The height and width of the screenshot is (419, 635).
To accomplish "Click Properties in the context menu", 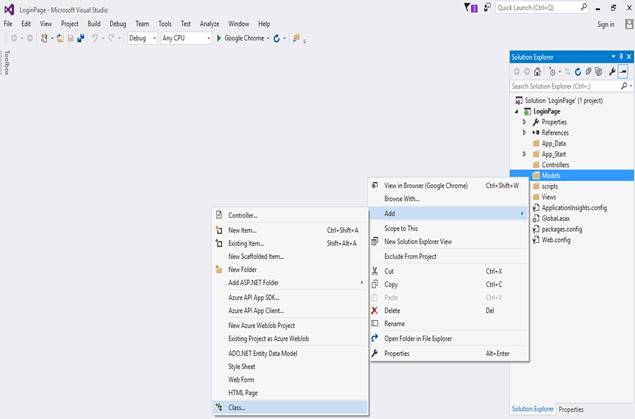I will (449, 353).
